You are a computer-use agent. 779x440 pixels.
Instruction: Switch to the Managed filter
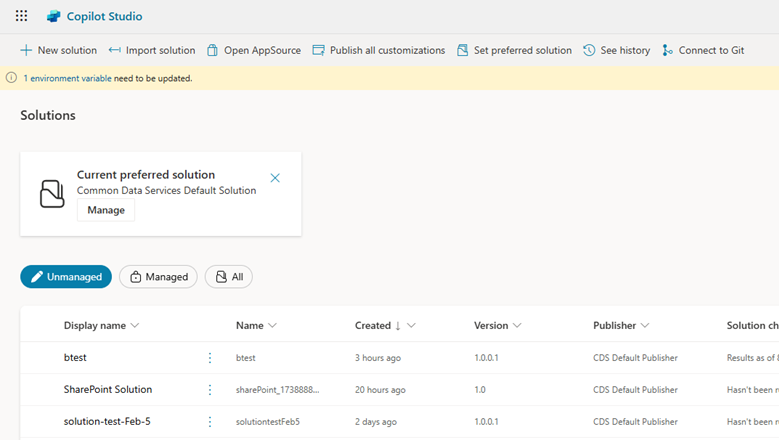click(x=158, y=277)
